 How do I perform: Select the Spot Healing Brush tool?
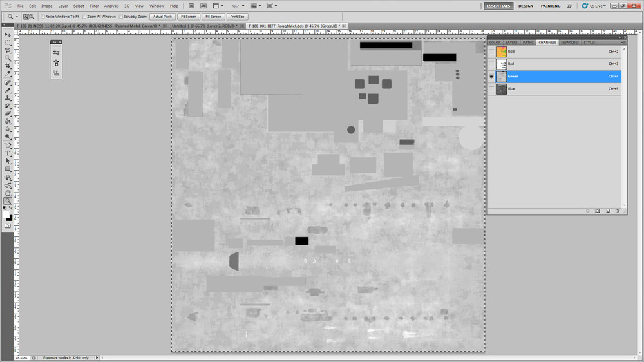tap(8, 82)
